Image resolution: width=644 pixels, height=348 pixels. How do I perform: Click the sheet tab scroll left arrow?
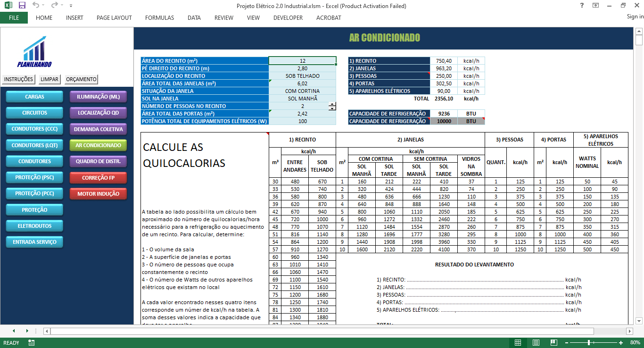(14, 331)
